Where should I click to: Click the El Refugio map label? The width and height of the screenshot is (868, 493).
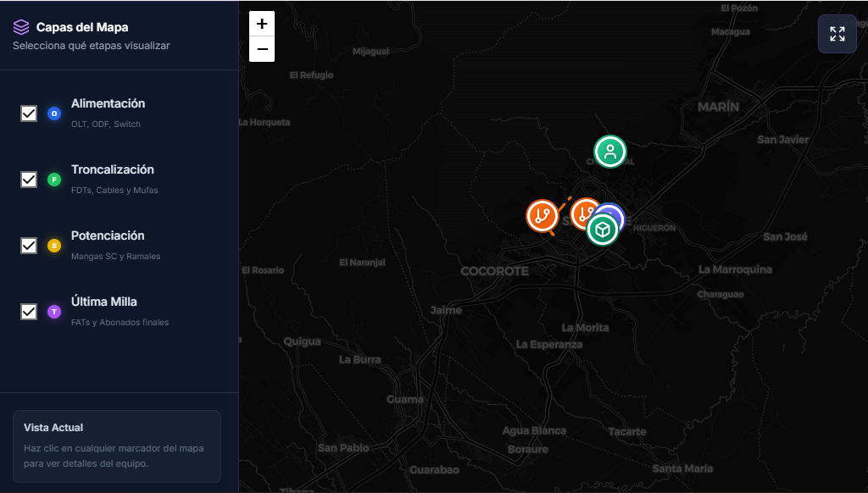311,75
